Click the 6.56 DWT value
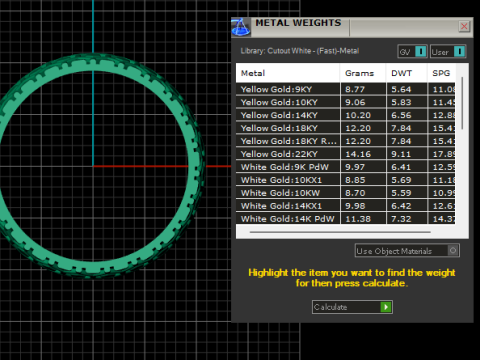 click(x=401, y=115)
